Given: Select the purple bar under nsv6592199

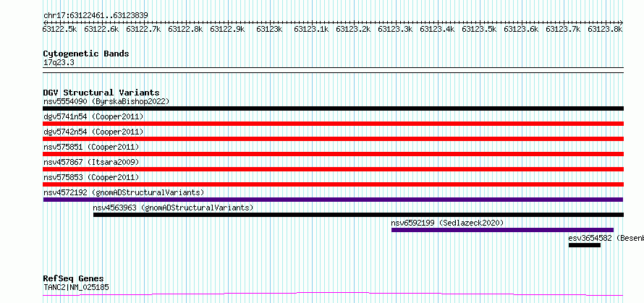Looking at the screenshot, I should [502, 230].
